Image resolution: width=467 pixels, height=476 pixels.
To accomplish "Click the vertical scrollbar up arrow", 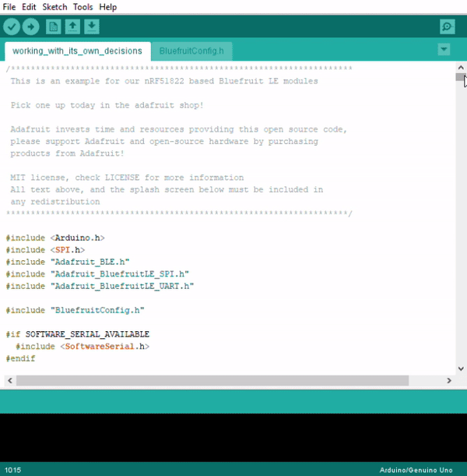I will tap(460, 68).
